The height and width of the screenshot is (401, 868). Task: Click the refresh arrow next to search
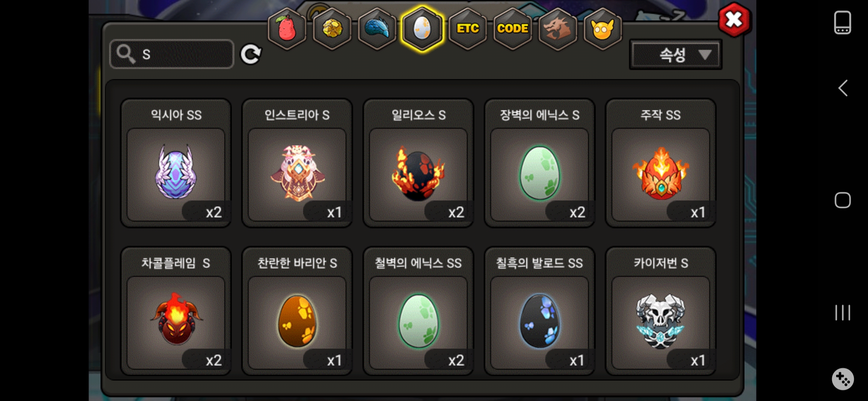coord(251,55)
